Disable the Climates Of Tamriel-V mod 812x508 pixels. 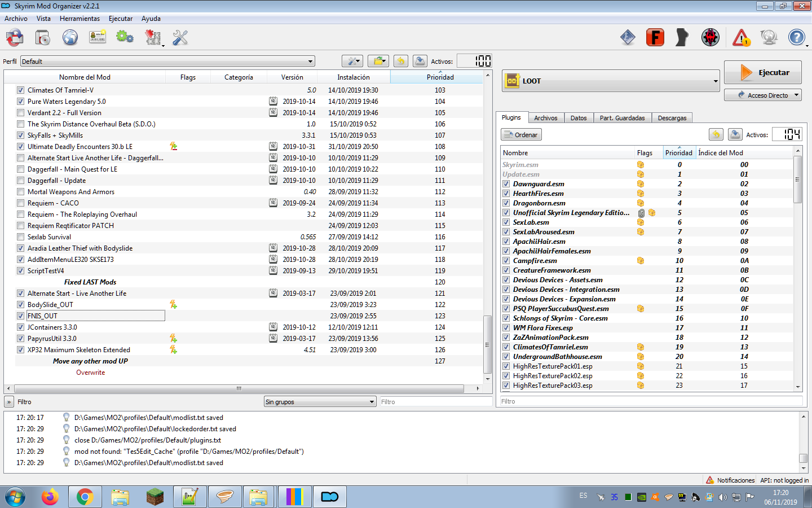click(20, 90)
